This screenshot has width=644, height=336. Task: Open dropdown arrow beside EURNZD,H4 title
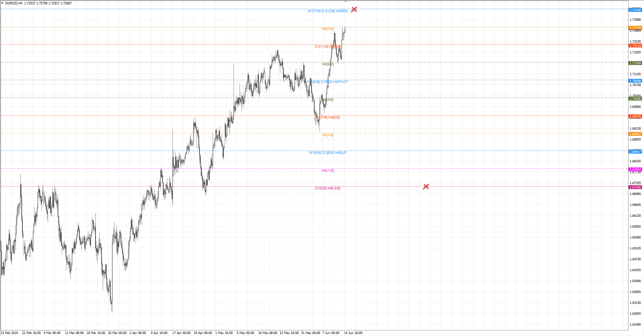coord(3,3)
